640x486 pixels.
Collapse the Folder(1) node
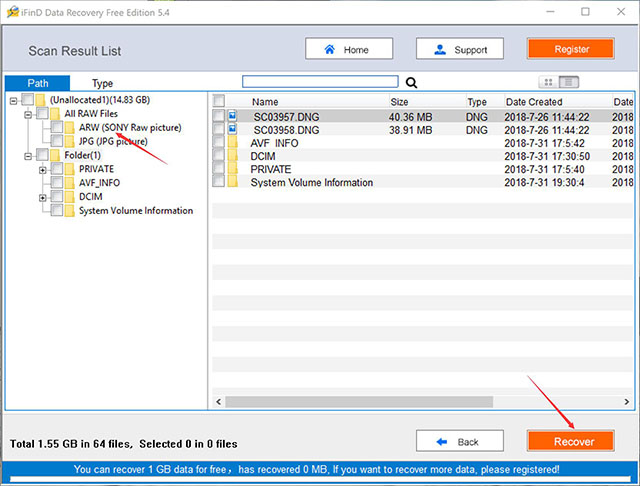pos(28,156)
